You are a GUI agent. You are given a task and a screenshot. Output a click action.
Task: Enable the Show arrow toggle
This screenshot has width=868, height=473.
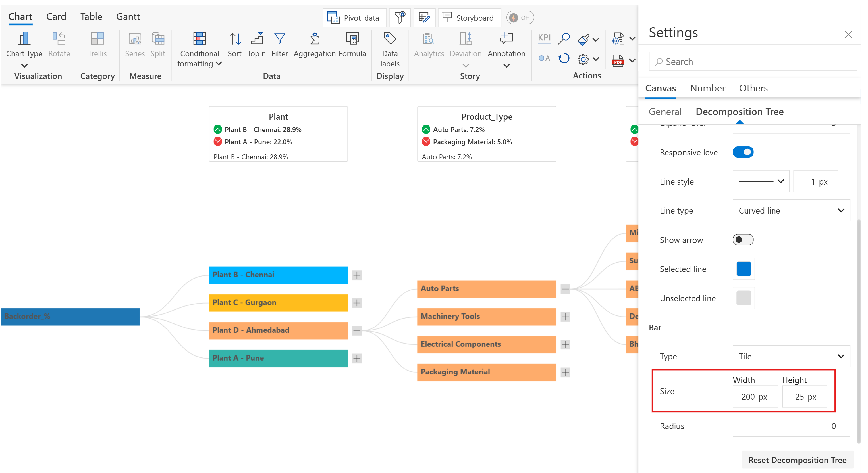pos(743,240)
